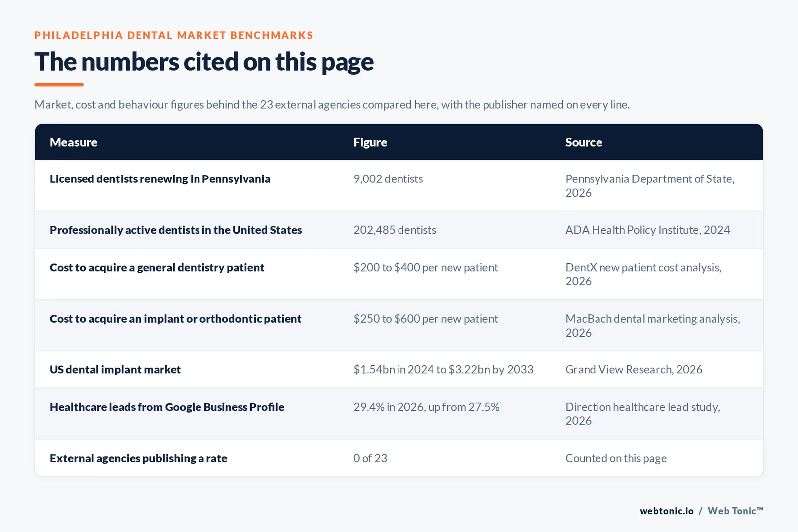Click the 0 of 23 figure
This screenshot has height=532, width=798.
click(x=370, y=458)
